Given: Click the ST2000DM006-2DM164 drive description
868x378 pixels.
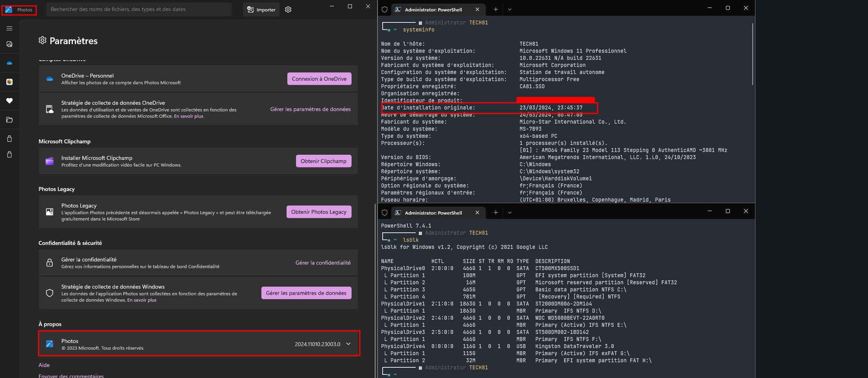Looking at the screenshot, I should point(563,304).
